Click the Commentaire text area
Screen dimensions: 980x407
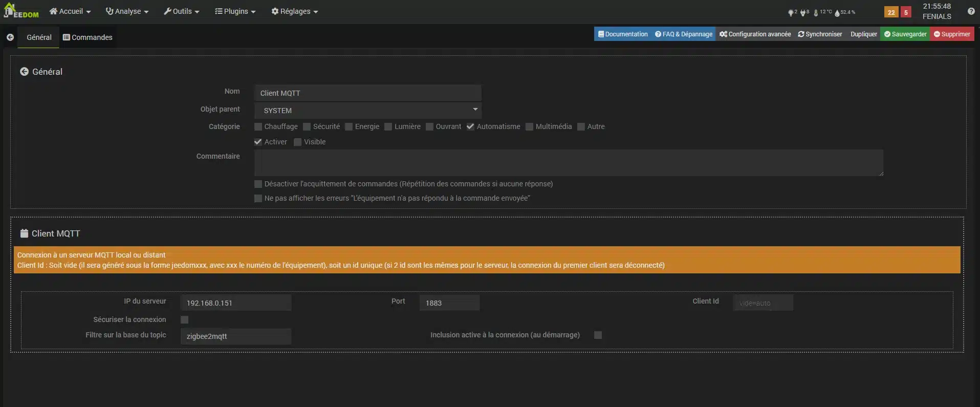569,163
